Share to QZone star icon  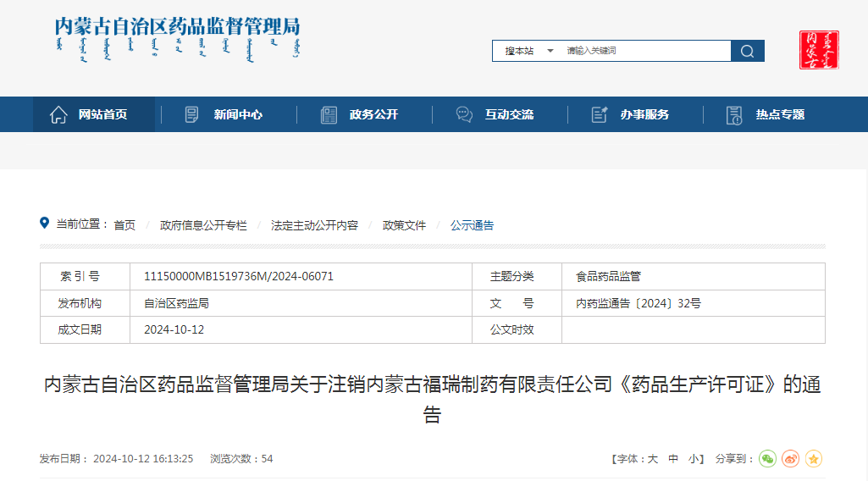point(813,459)
